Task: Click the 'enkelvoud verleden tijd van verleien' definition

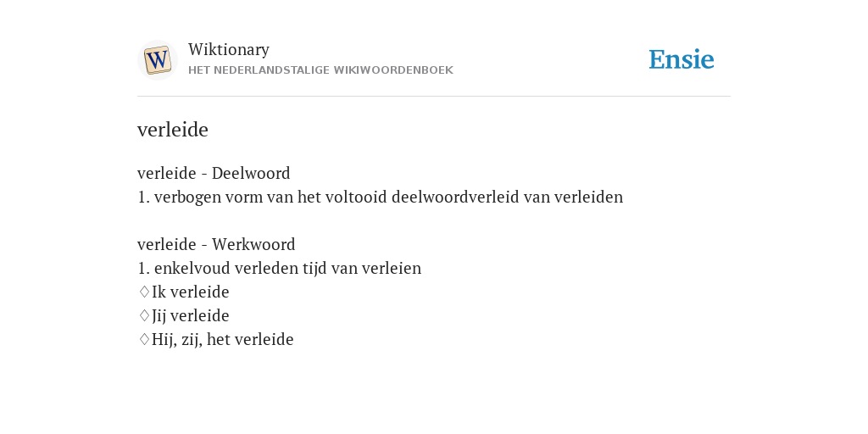Action: pyautogui.click(x=280, y=268)
